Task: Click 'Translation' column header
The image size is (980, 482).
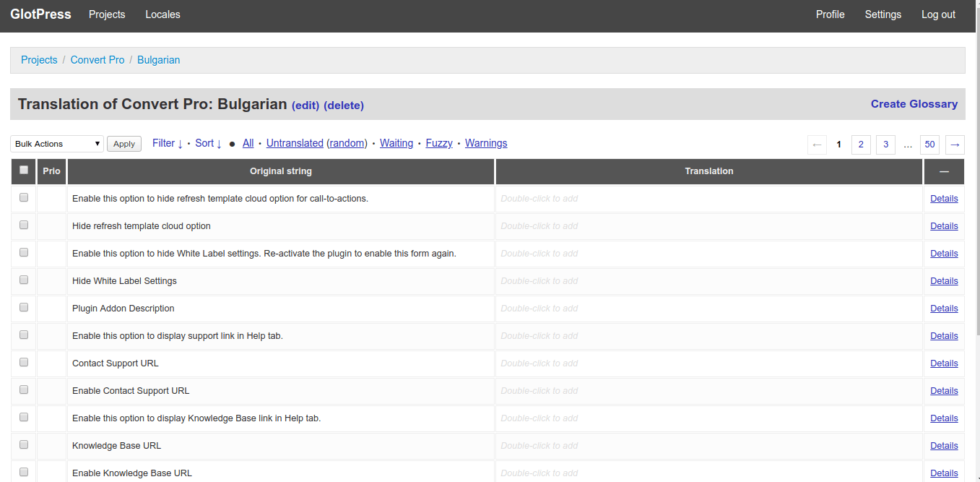Action: pyautogui.click(x=709, y=171)
